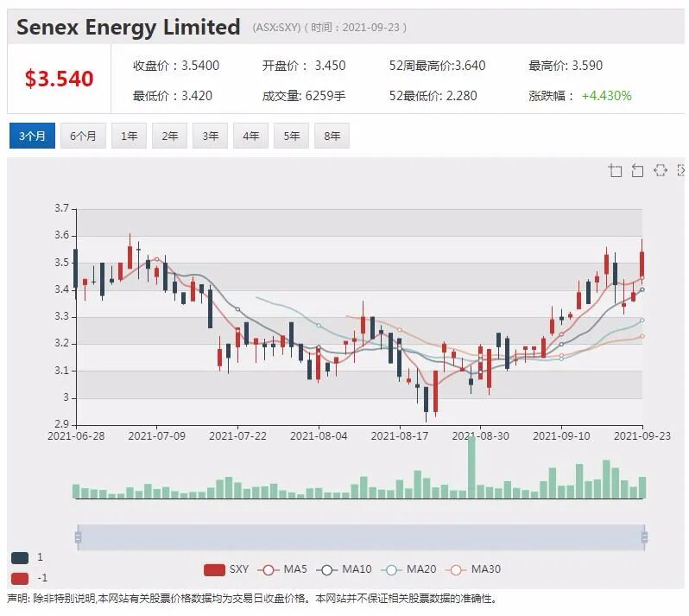Click the 52周最高价:3.640 text
Image resolution: width=689 pixels, height=616 pixels.
tap(437, 66)
